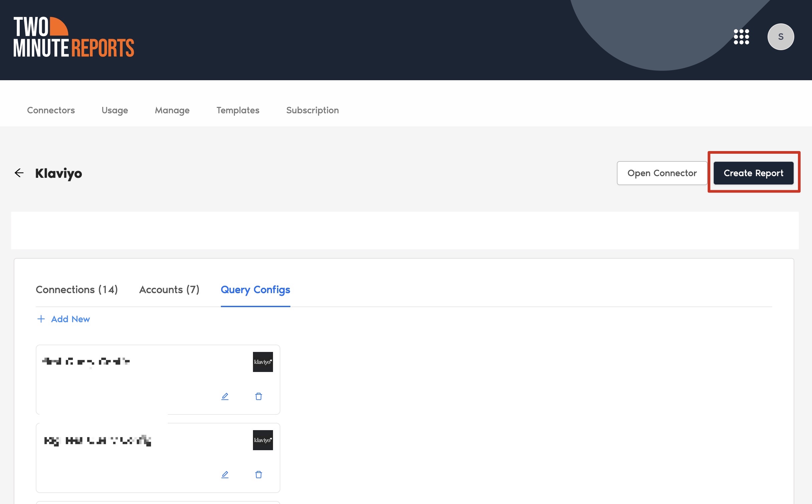Edit the second query config card

[225, 475]
